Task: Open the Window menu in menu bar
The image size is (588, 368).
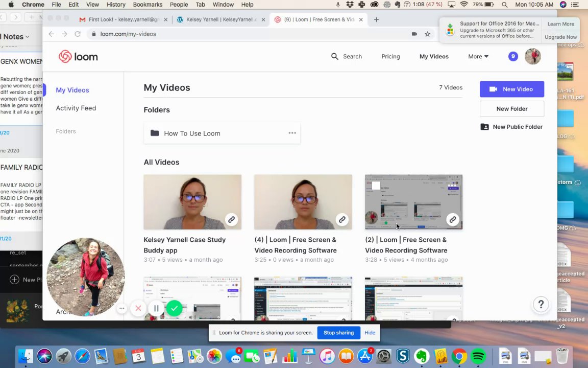Action: click(223, 5)
